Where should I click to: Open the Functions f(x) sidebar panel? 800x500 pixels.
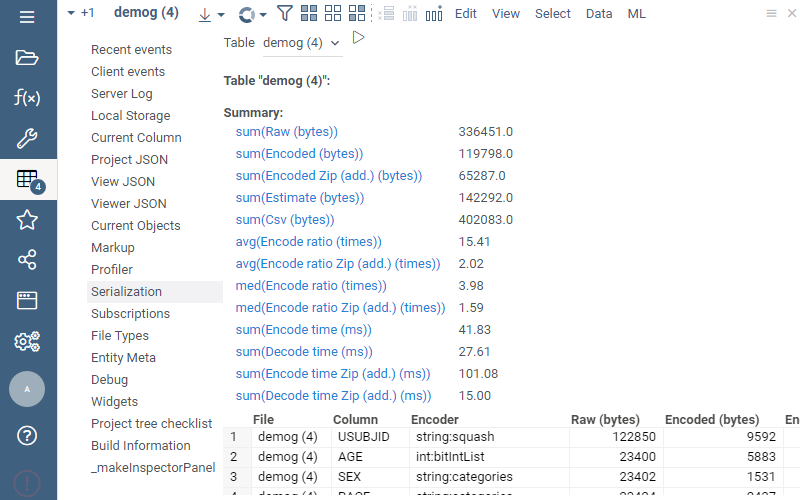[x=27, y=98]
